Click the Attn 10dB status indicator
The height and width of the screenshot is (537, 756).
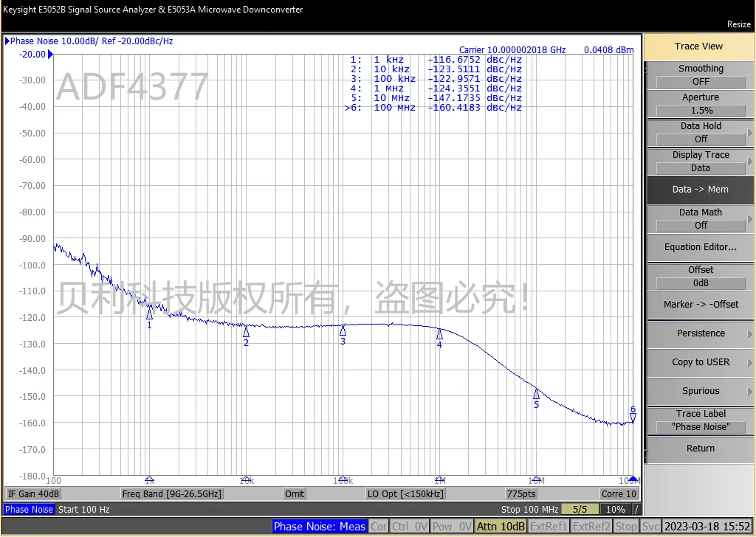(x=501, y=527)
